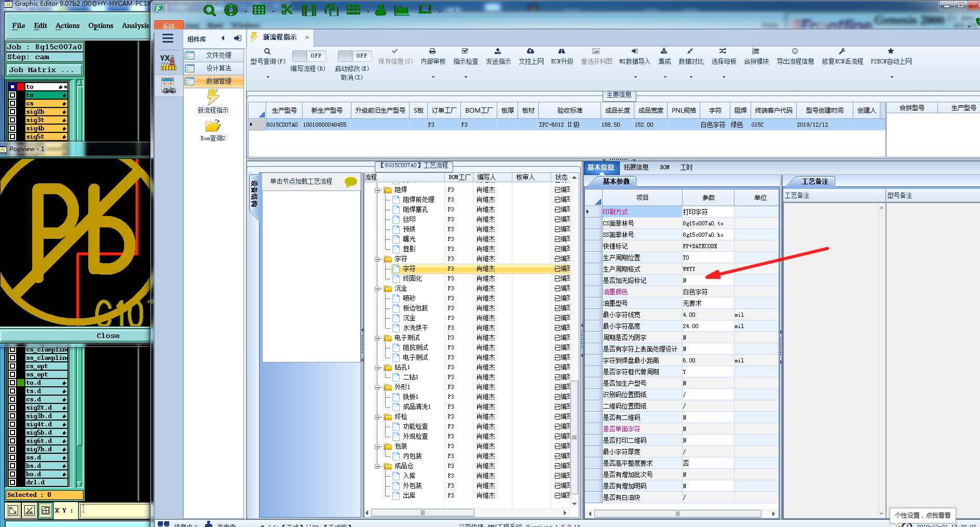Image resolution: width=980 pixels, height=527 pixels.
Task: Toggle checkbox of layer to.d in Graphic Editor
Action: (12, 383)
